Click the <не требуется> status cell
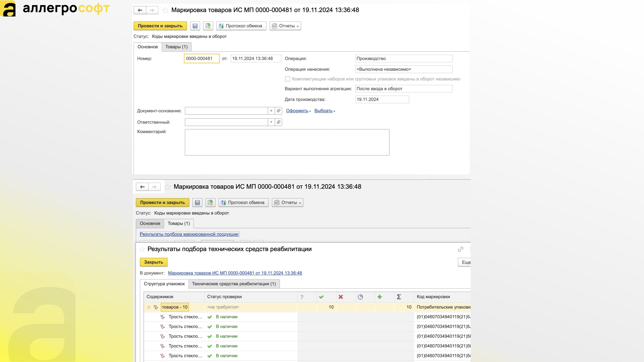 tap(251, 307)
